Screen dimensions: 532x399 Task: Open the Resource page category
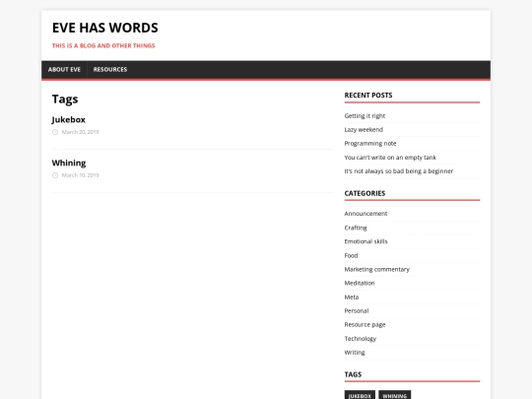tap(365, 325)
